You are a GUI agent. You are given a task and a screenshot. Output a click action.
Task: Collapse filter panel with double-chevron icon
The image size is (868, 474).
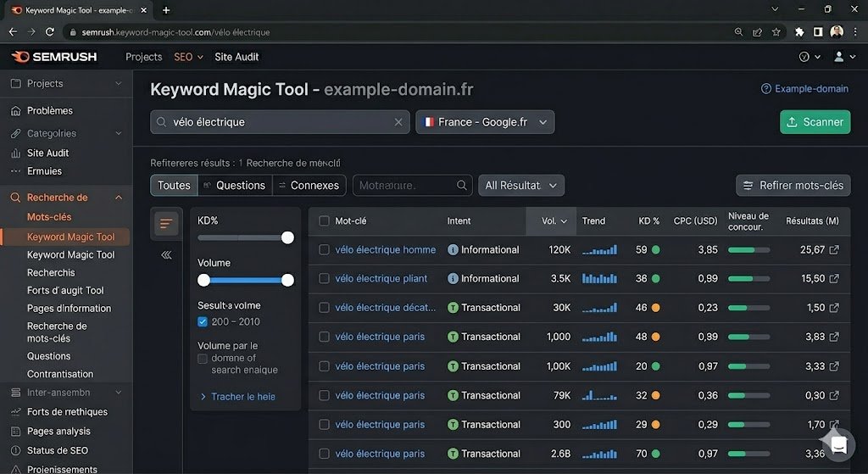coord(166,255)
